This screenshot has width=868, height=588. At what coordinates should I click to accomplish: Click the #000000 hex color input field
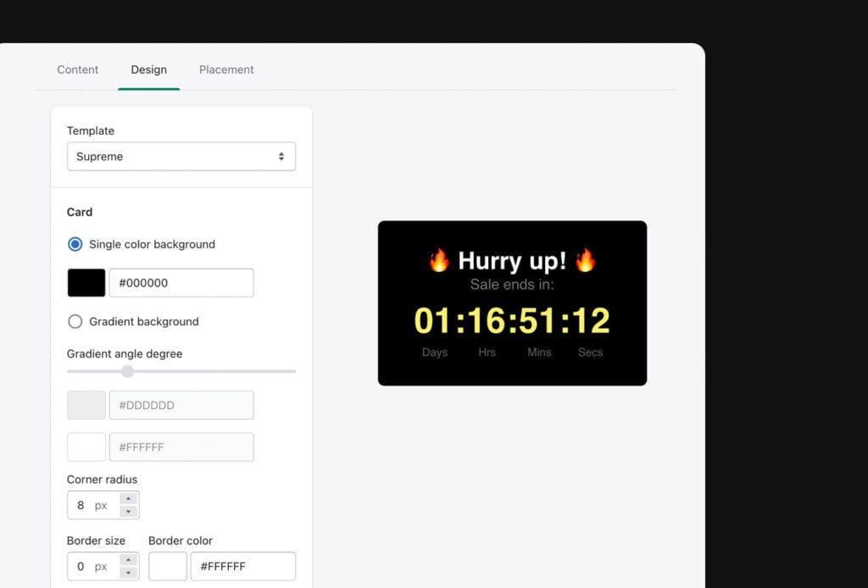click(181, 282)
